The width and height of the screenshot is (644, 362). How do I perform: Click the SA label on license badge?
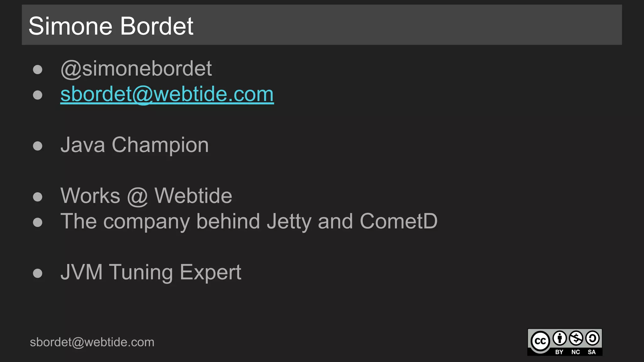pos(592,352)
